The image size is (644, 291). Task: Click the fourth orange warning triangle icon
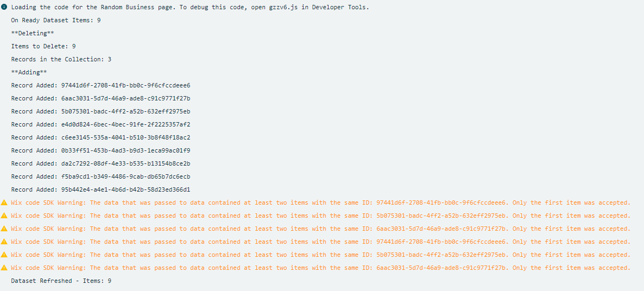click(x=4, y=242)
